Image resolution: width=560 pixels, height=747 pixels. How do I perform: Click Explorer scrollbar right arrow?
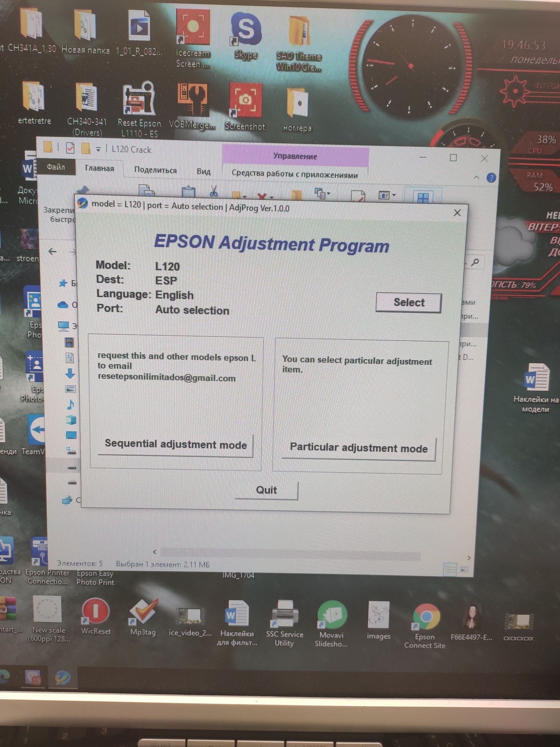[469, 558]
